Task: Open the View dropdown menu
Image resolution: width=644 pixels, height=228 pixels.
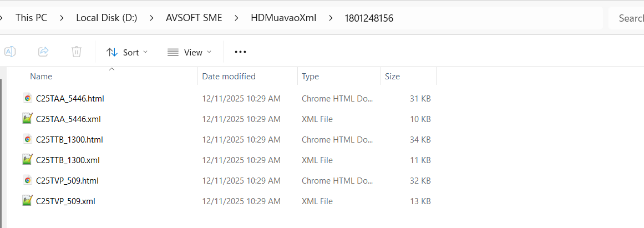Action: tap(189, 52)
